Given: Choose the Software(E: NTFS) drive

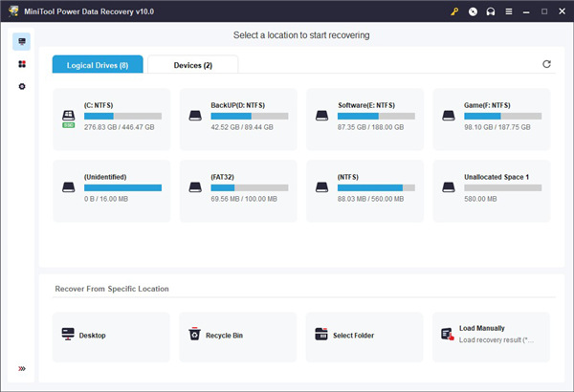Looking at the screenshot, I should click(364, 119).
